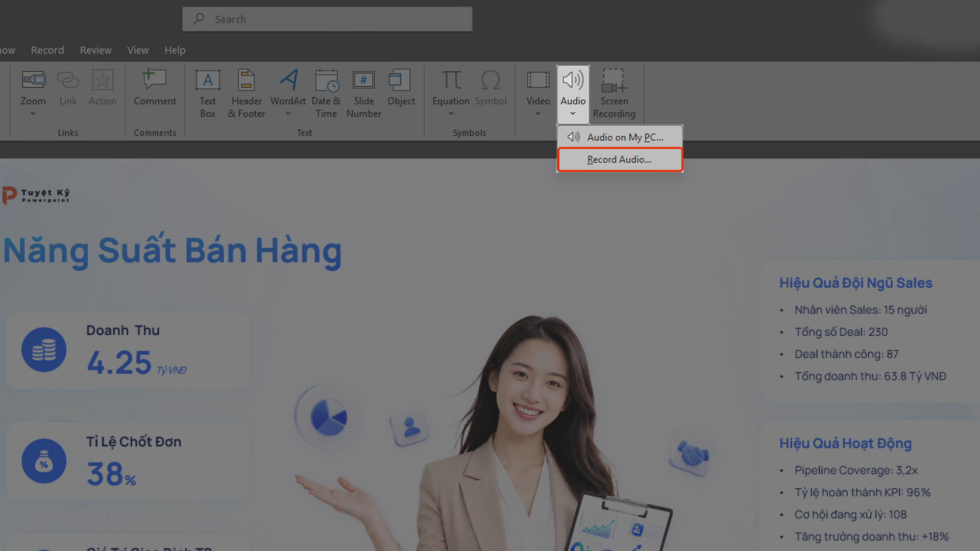Choose Record Audio... from the menu
980x551 pixels.
pyautogui.click(x=620, y=160)
